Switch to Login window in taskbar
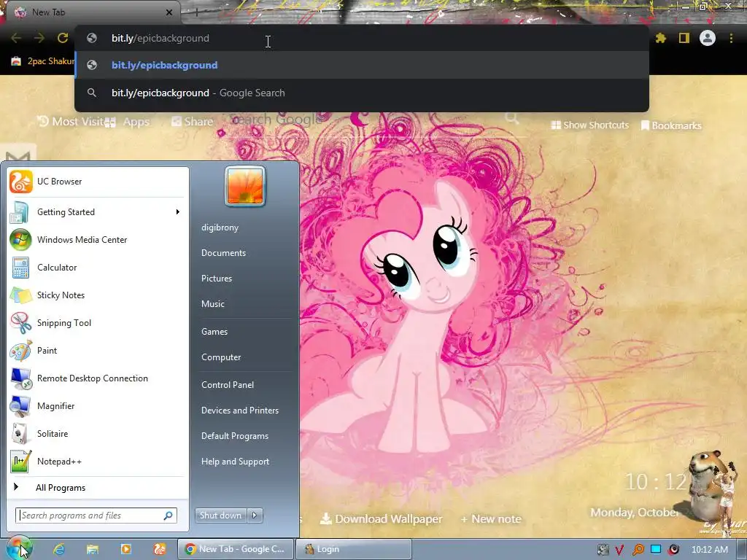747x560 pixels. click(354, 549)
